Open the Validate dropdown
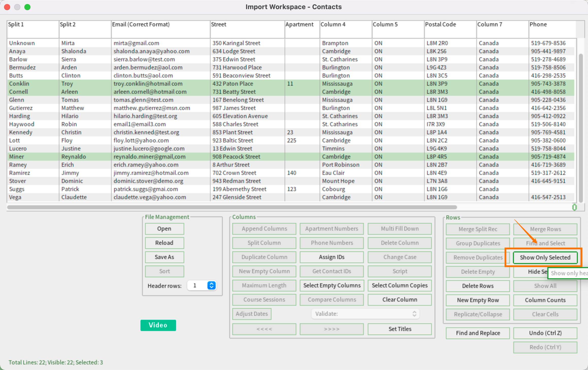 [365, 314]
